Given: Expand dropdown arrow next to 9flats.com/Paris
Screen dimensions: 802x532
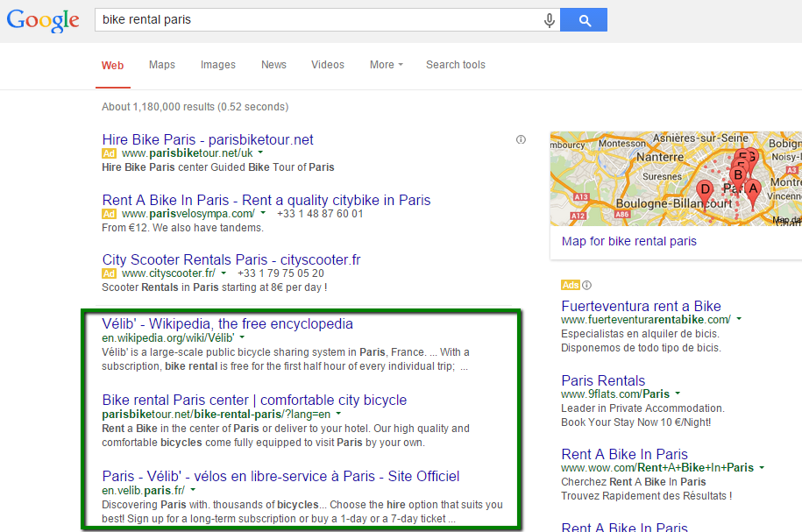Looking at the screenshot, I should tap(678, 393).
